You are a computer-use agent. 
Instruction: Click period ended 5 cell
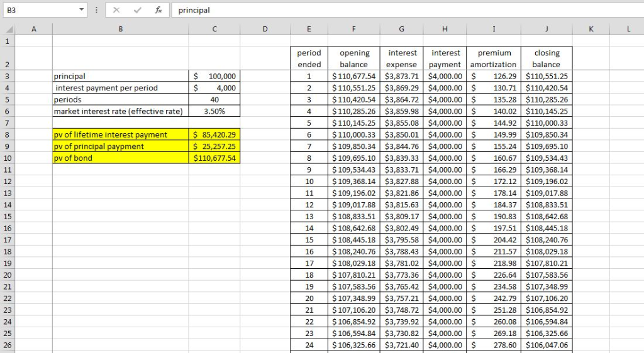tap(309, 123)
